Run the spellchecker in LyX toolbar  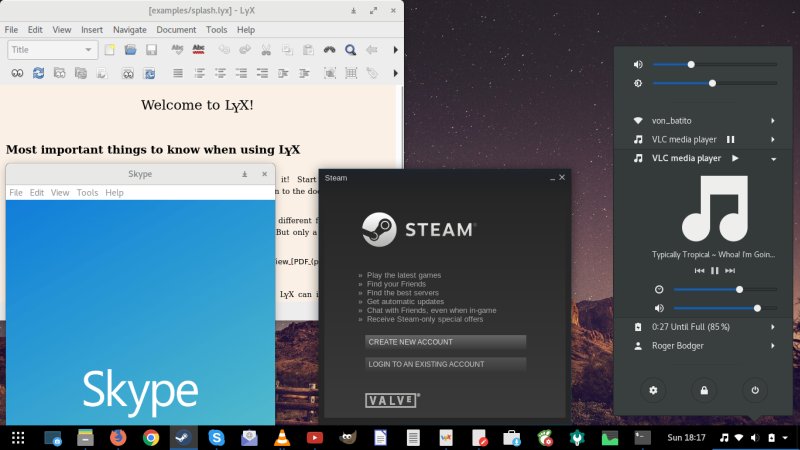pyautogui.click(x=177, y=49)
